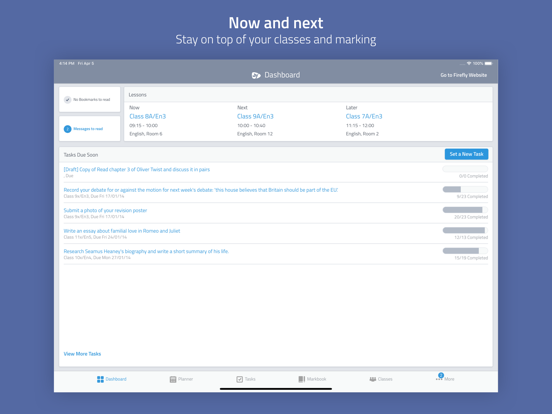Open the Planner calendar icon
Image resolution: width=552 pixels, height=414 pixels.
[173, 379]
